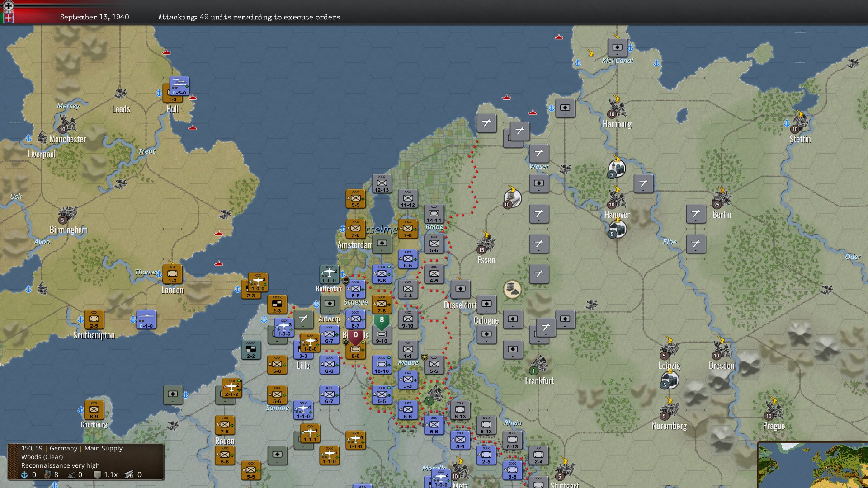The height and width of the screenshot is (488, 868).
Task: Click the 'Attacking: 49 units remaining' status
Action: pos(249,17)
